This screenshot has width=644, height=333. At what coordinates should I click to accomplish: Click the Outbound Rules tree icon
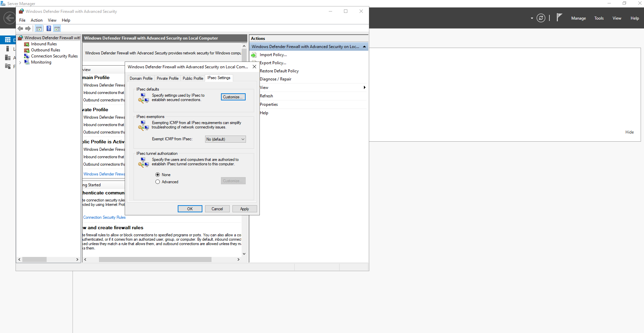27,50
